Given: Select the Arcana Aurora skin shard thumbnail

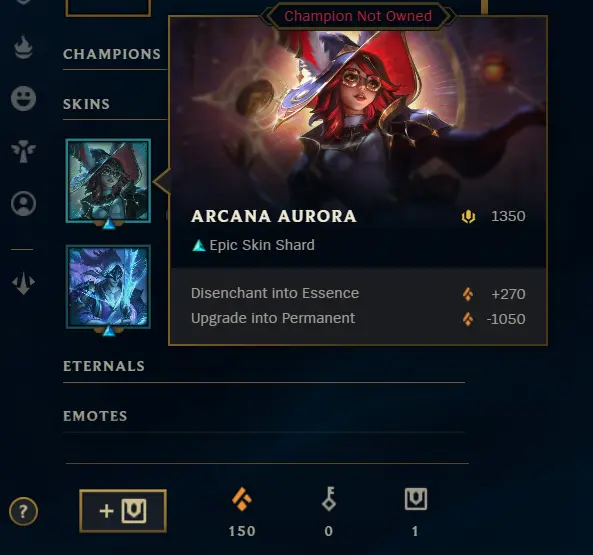Looking at the screenshot, I should 108,181.
